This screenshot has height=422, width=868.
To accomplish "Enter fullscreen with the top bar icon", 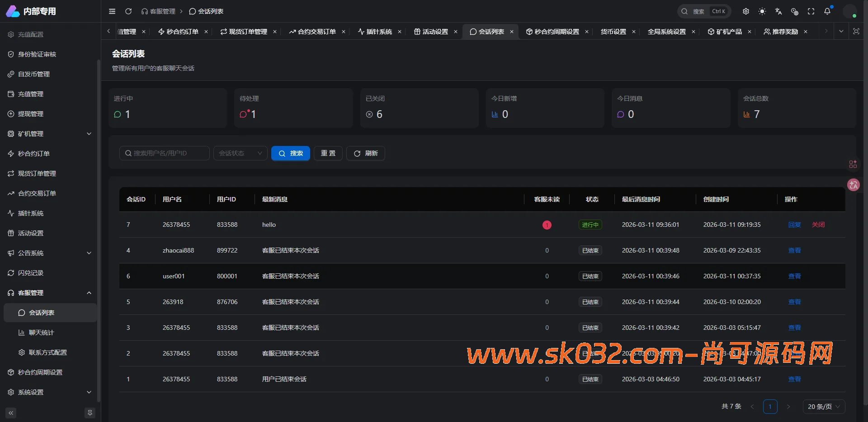I will pyautogui.click(x=811, y=11).
